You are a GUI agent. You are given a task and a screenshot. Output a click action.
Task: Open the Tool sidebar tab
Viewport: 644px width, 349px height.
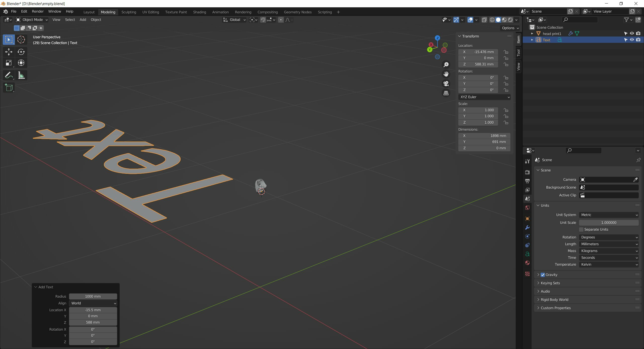tap(518, 53)
